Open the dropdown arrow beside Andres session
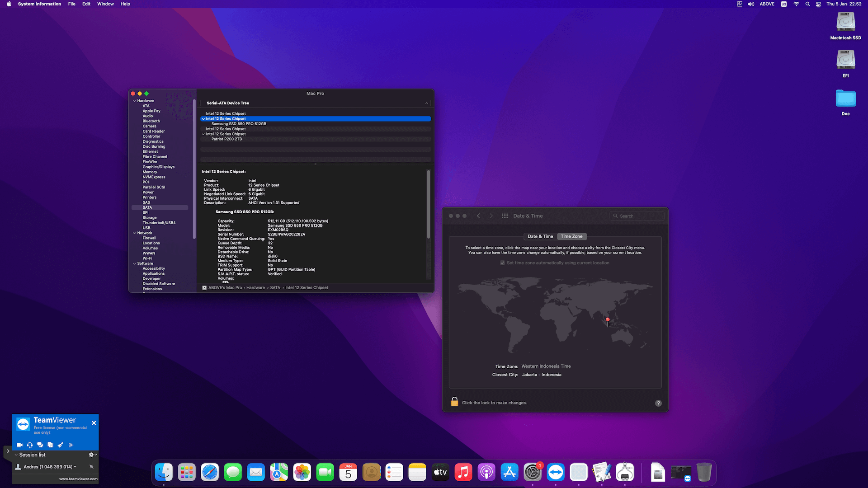This screenshot has width=868, height=488. (75, 467)
